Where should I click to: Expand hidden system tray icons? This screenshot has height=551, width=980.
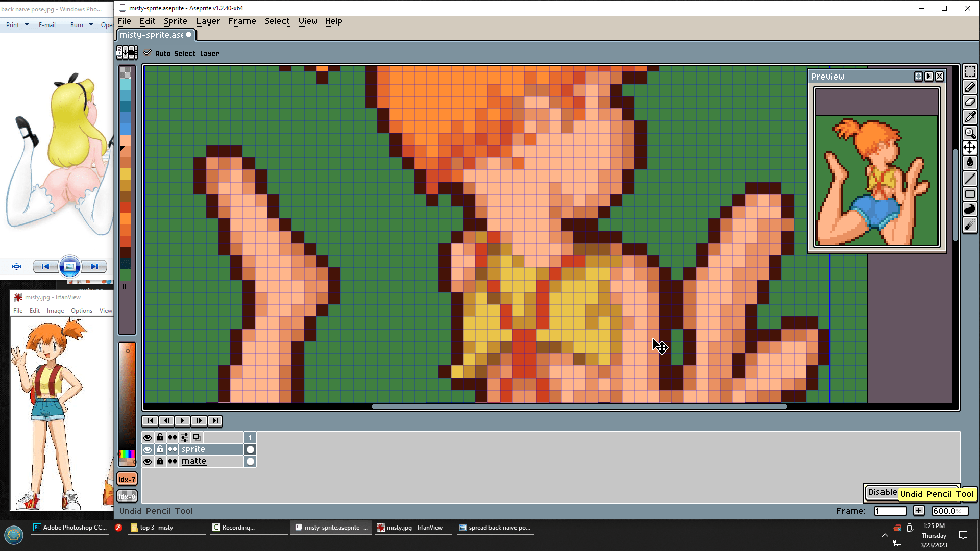[x=885, y=535]
